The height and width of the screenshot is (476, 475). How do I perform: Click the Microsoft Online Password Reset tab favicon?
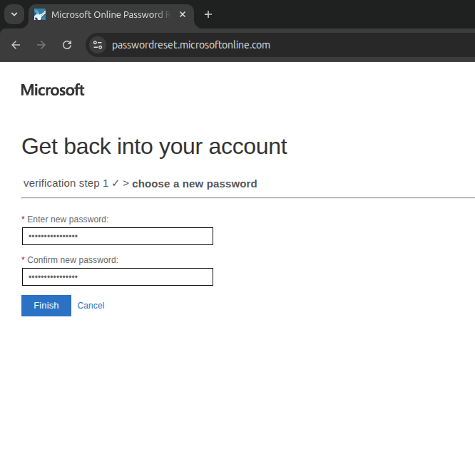pos(40,14)
